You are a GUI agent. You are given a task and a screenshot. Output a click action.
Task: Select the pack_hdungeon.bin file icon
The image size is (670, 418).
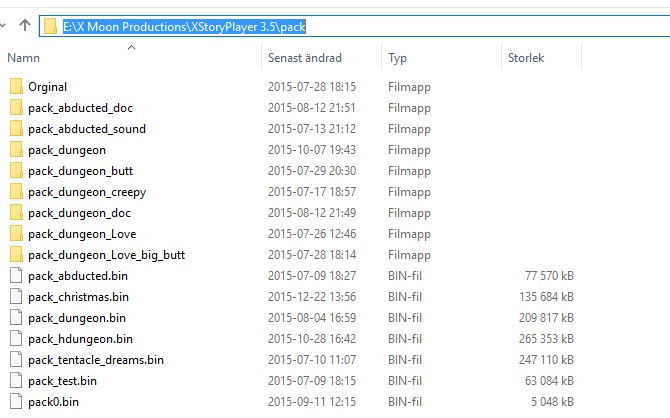click(x=16, y=339)
